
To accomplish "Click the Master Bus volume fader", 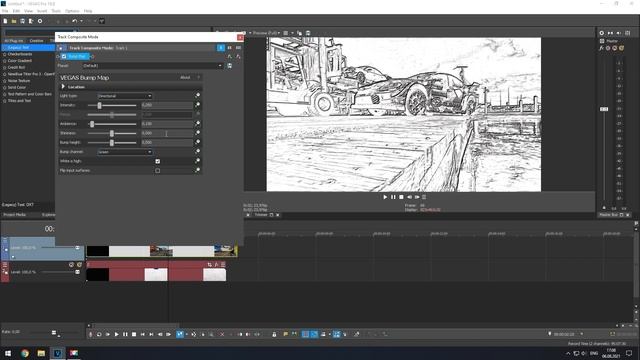I will [x=604, y=109].
